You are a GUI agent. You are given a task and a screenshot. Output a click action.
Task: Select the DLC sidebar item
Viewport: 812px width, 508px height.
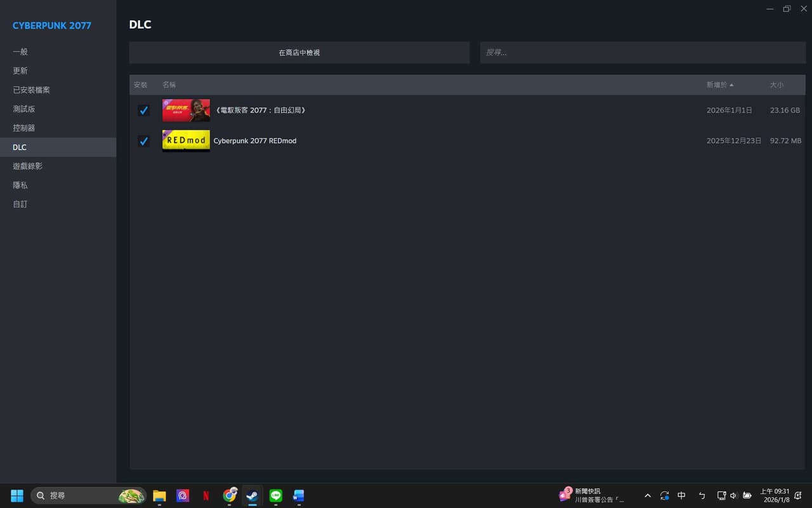(x=58, y=147)
